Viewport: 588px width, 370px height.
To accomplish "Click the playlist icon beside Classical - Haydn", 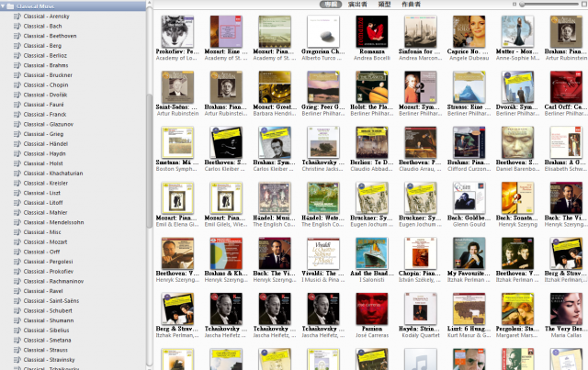I will pos(17,153).
